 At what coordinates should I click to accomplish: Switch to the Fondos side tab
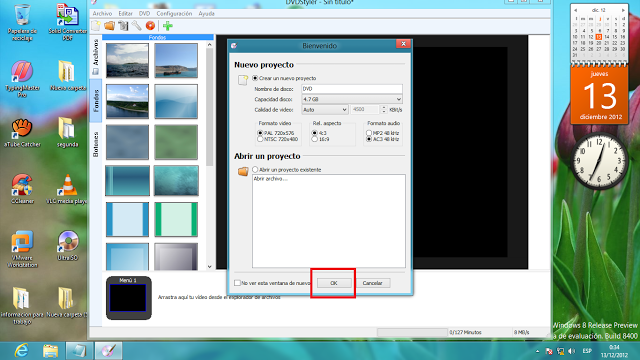(x=96, y=100)
